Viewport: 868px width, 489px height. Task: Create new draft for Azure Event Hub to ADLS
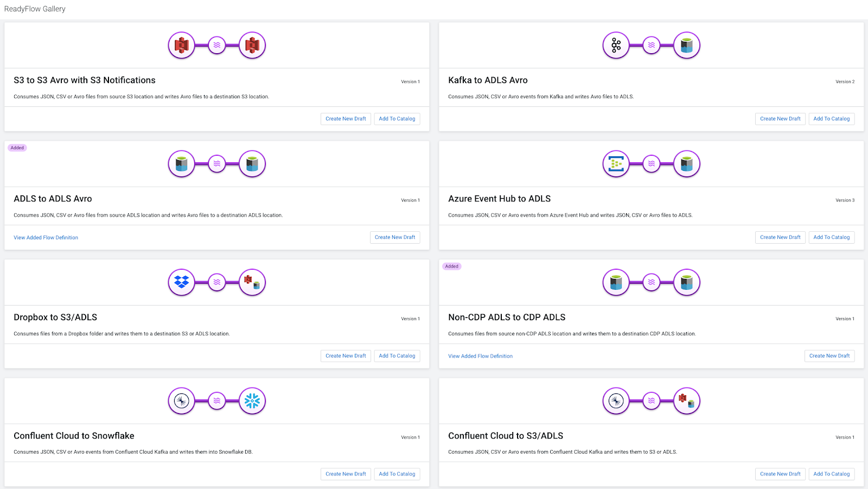780,237
